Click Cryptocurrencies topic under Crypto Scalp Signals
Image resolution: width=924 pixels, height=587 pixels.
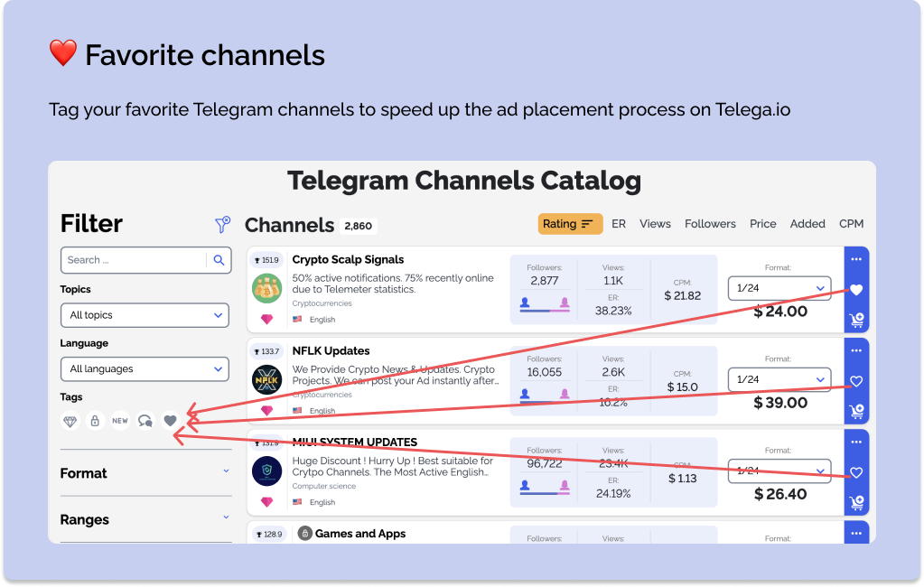tap(322, 303)
